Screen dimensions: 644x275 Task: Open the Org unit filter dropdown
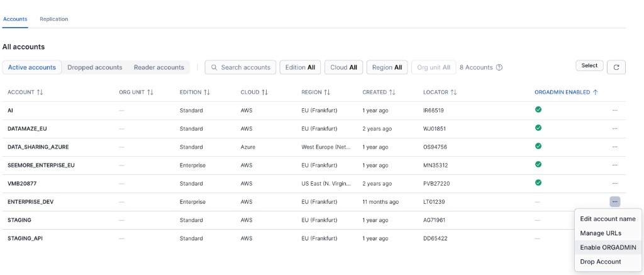tap(434, 67)
